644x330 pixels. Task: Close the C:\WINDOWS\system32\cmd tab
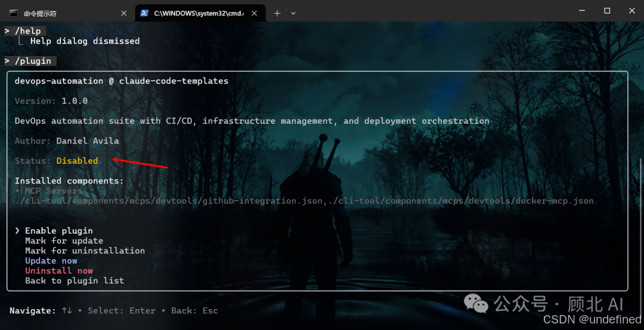[254, 13]
